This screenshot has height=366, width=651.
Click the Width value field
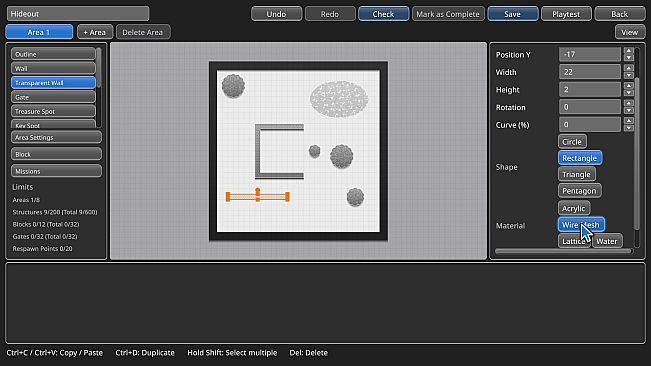590,72
